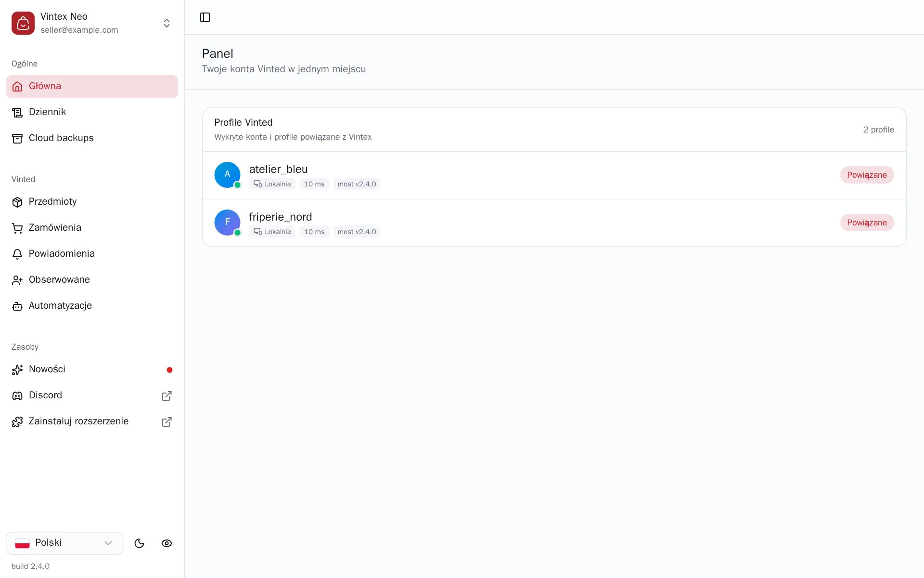Go to Cloud backups
The image size is (924, 578).
point(92,138)
